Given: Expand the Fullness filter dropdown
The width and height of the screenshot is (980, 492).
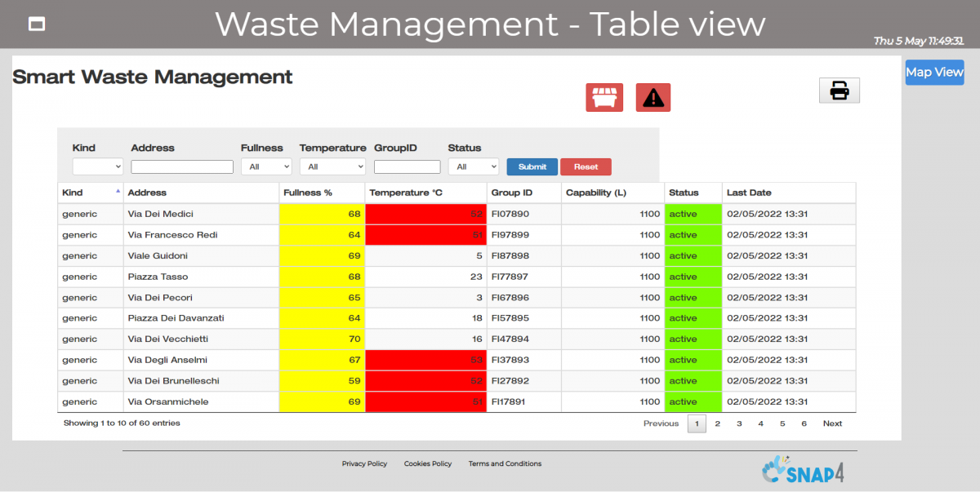Looking at the screenshot, I should click(265, 166).
